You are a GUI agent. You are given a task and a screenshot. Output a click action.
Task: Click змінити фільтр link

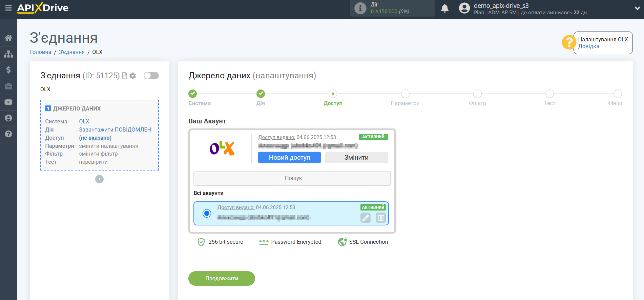(x=98, y=154)
